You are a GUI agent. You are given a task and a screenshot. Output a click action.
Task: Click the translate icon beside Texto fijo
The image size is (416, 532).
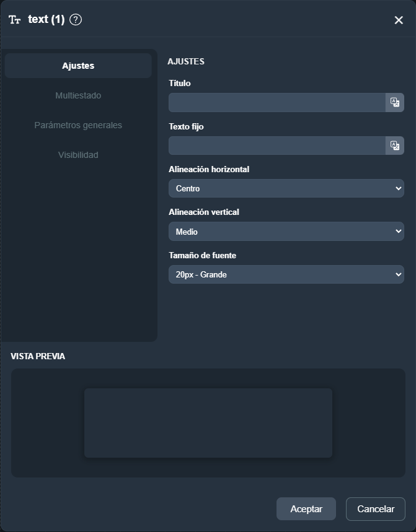(x=394, y=146)
